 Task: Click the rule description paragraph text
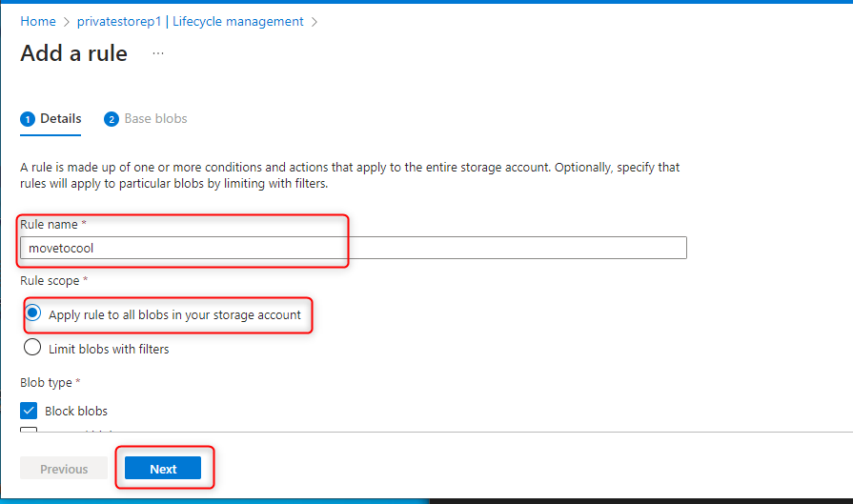tap(350, 175)
